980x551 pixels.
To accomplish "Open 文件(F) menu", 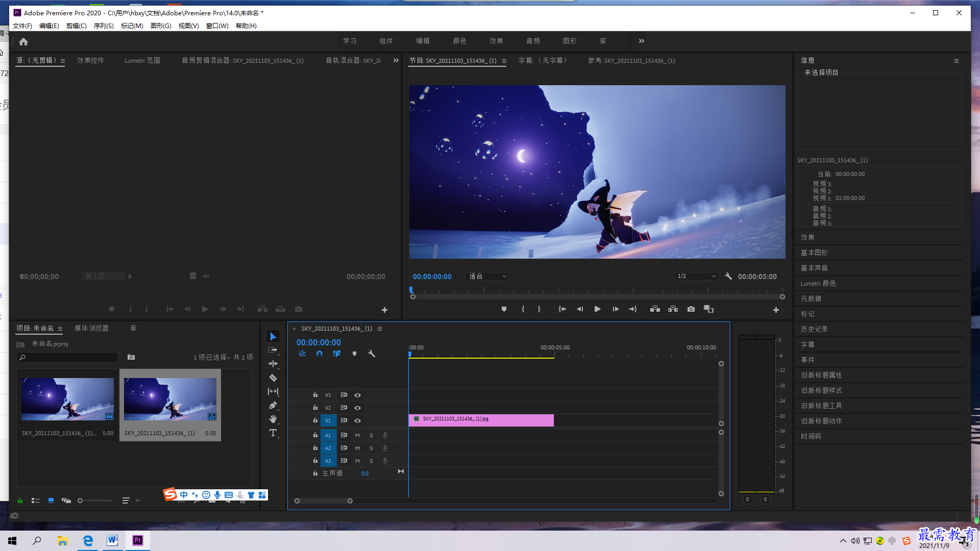I will coord(22,26).
